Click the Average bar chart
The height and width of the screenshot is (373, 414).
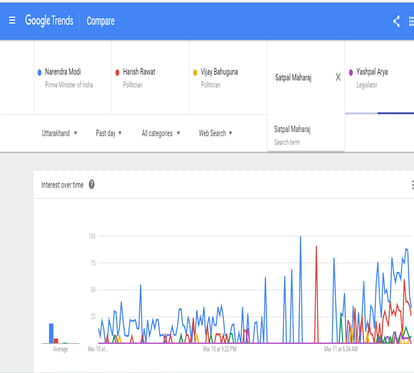60,333
